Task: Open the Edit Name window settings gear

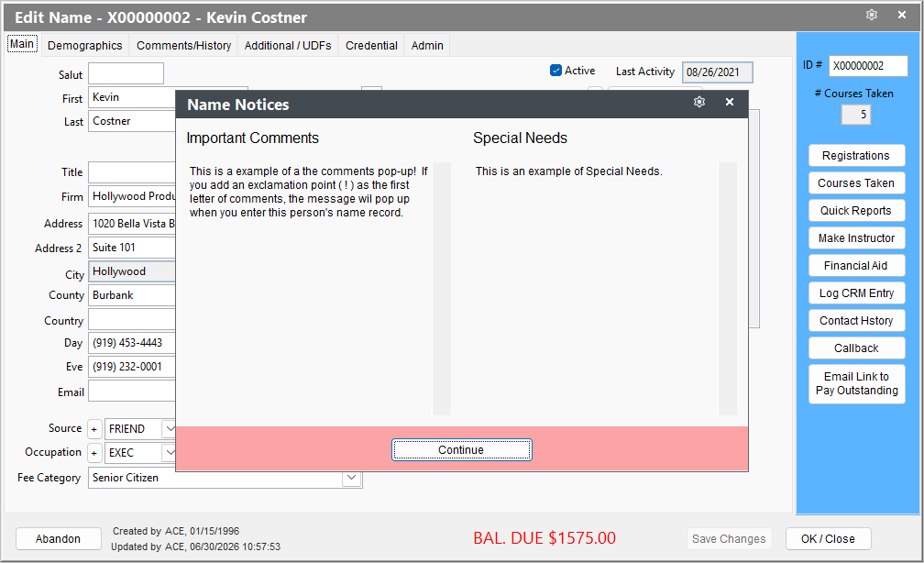Action: [x=872, y=15]
